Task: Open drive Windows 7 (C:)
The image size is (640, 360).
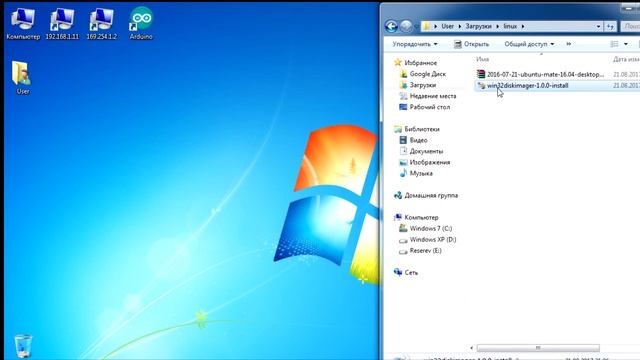Action: [x=431, y=228]
